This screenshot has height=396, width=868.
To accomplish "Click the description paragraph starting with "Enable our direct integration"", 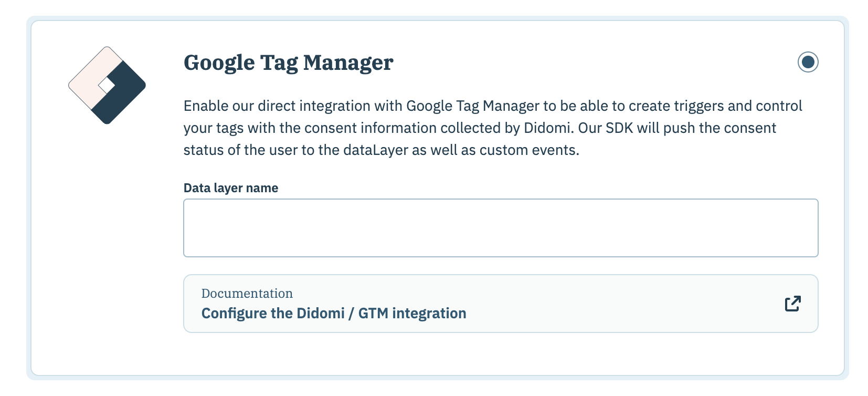I will (493, 128).
